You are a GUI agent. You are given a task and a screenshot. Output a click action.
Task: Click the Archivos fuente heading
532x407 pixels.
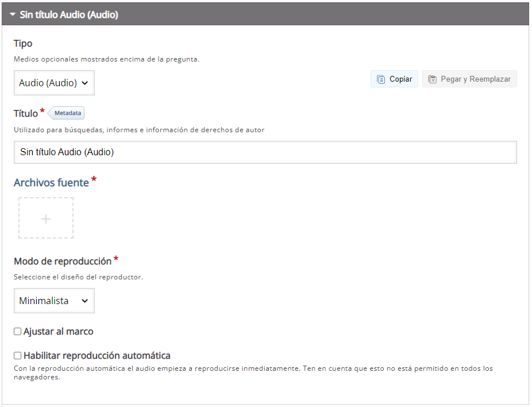[x=51, y=183]
